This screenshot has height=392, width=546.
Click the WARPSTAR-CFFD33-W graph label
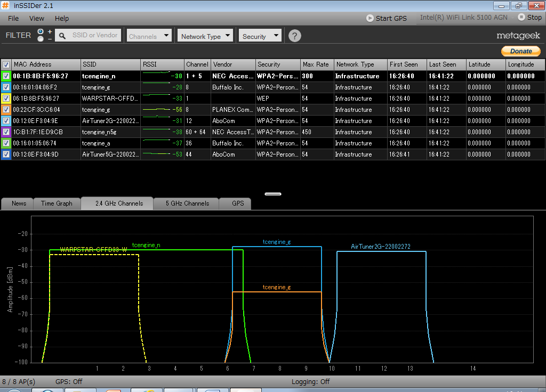93,249
